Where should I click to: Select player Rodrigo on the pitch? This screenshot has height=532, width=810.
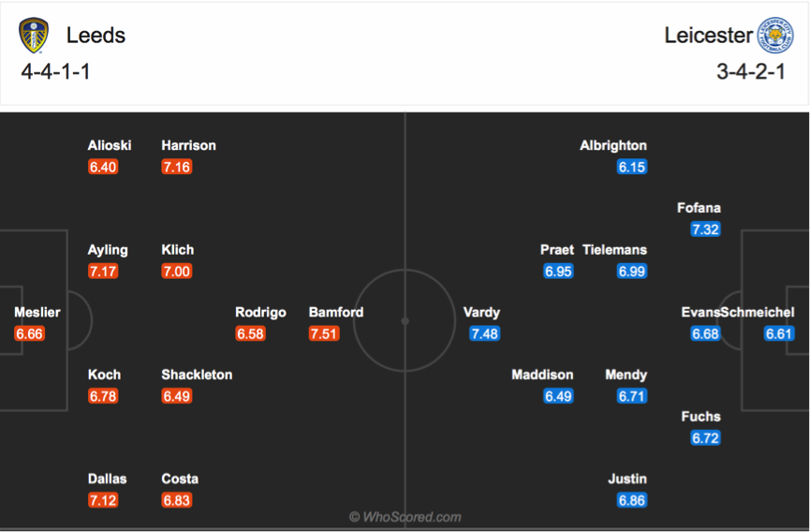pyautogui.click(x=260, y=313)
